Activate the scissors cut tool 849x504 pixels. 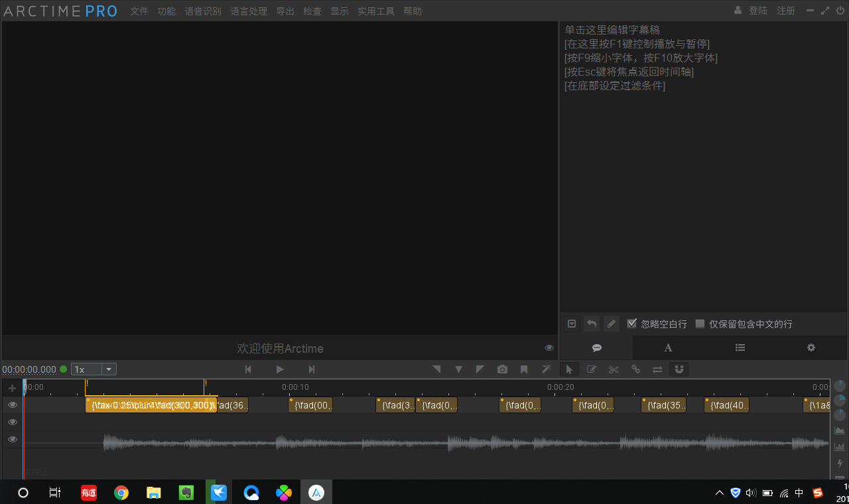click(x=614, y=369)
